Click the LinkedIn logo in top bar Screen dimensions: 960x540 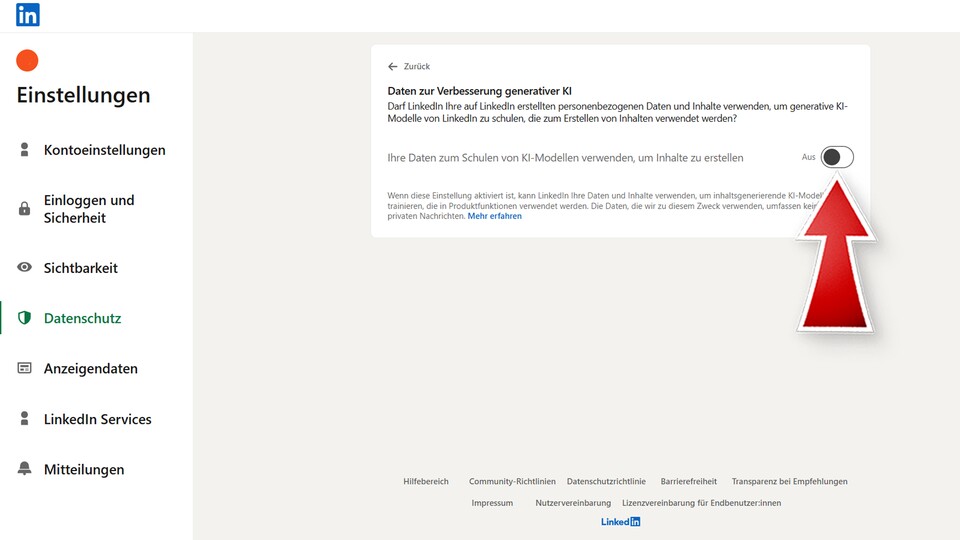pyautogui.click(x=28, y=15)
